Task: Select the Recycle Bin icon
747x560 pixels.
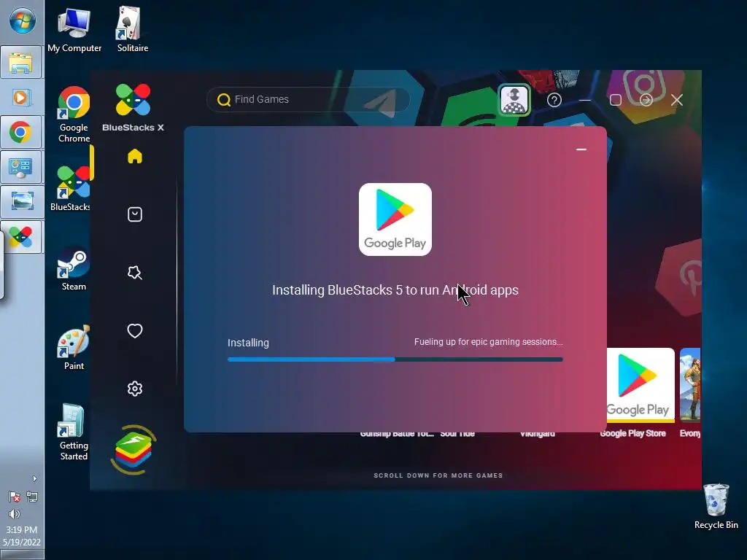Action: 716,507
